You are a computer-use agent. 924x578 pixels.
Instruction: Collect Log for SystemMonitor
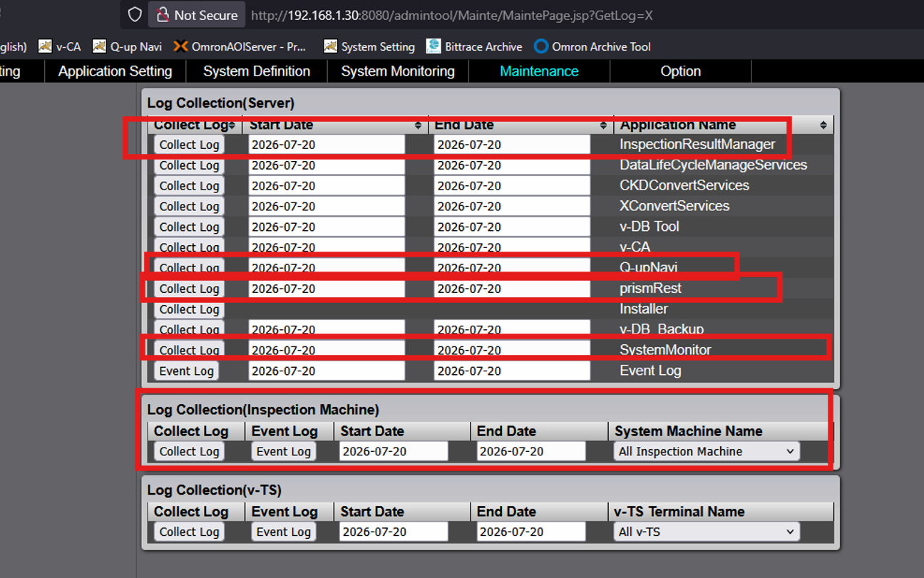[x=189, y=350]
